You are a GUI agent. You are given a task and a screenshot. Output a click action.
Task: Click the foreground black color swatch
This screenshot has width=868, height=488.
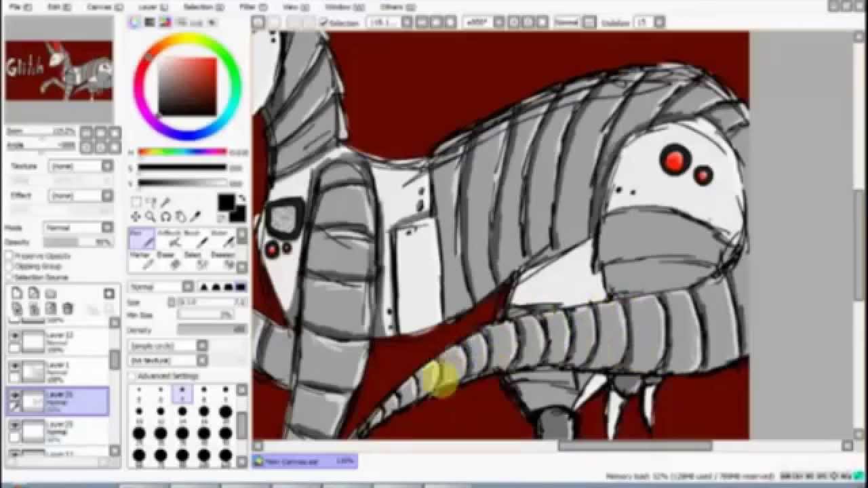(x=226, y=202)
